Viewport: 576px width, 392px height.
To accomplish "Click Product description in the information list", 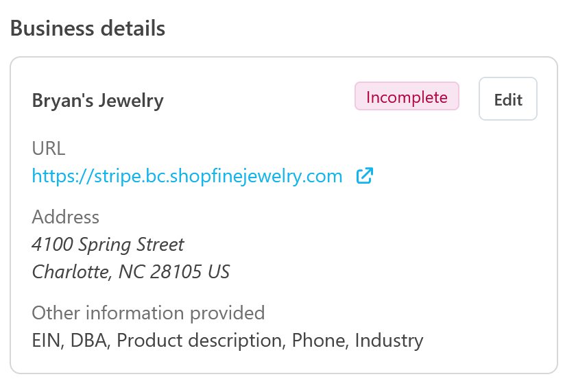I will tap(200, 340).
